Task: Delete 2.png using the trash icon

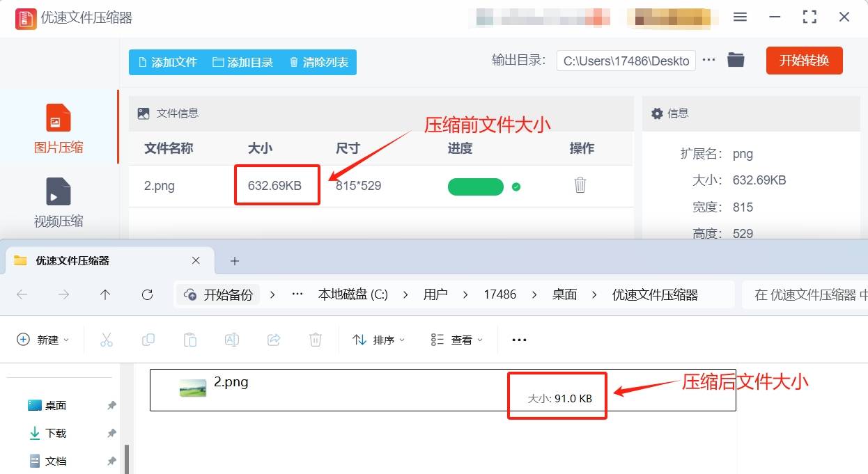Action: point(580,186)
